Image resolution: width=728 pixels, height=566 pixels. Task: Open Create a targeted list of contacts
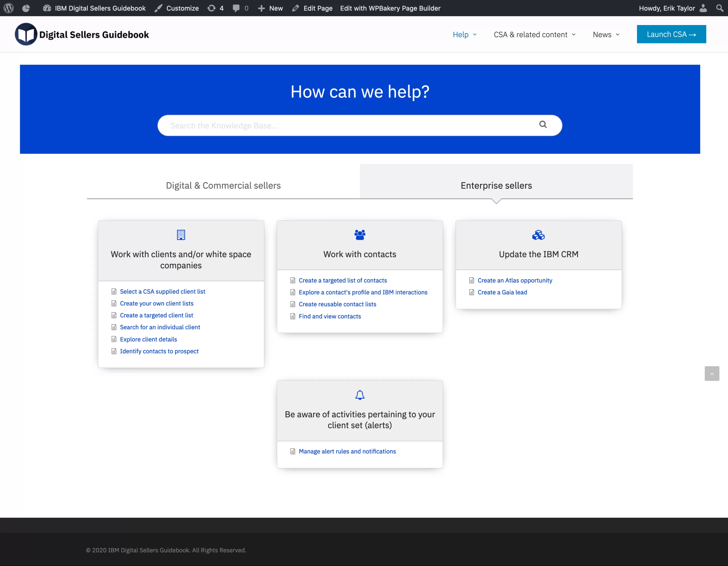343,280
